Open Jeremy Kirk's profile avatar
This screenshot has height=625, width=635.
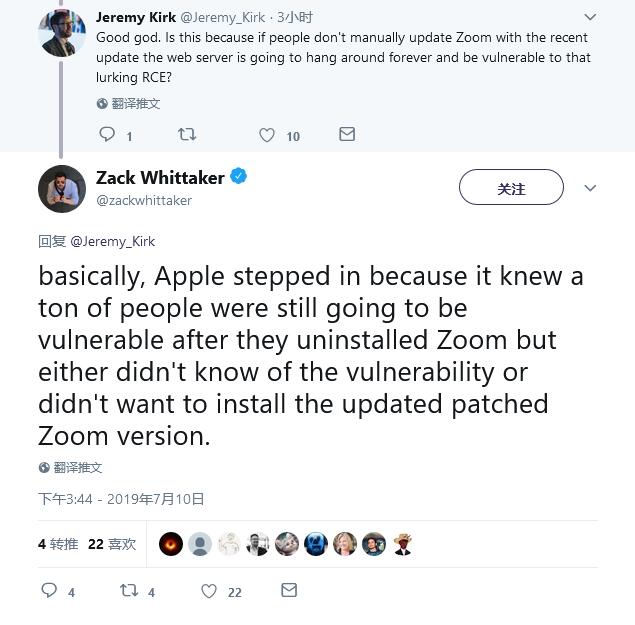point(62,34)
